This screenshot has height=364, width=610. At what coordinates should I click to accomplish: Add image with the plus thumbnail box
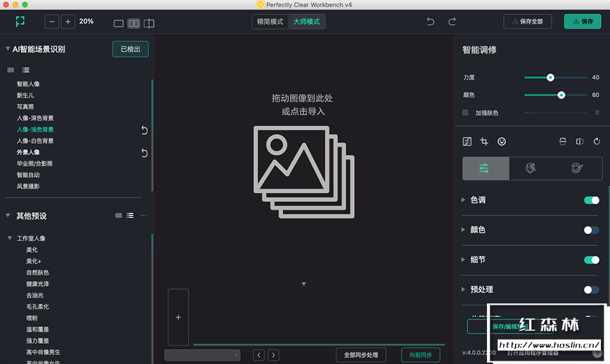pyautogui.click(x=178, y=317)
